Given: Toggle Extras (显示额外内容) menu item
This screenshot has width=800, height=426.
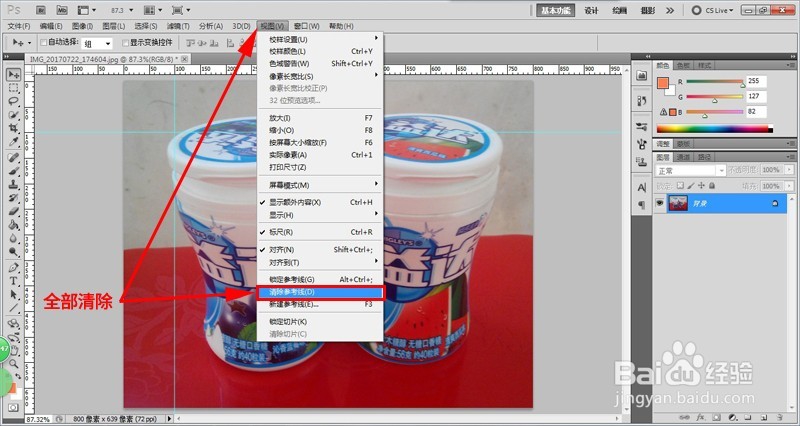Looking at the screenshot, I should (320, 202).
